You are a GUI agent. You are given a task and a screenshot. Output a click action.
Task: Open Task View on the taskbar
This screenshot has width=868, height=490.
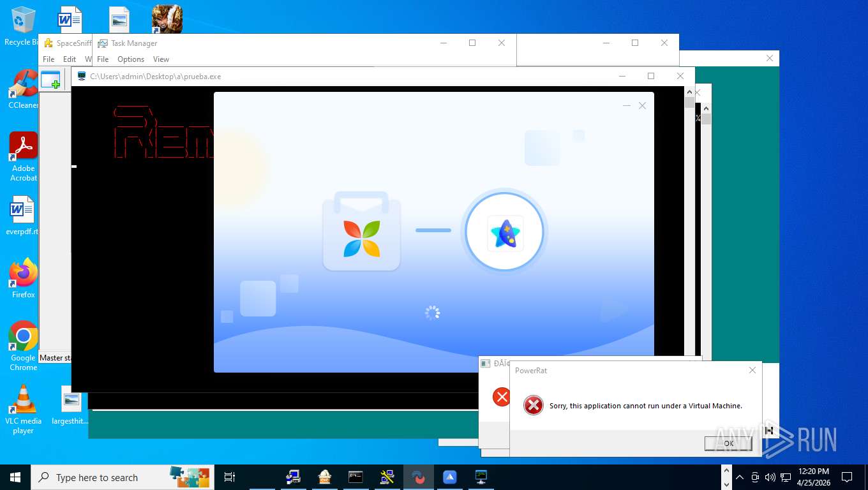pyautogui.click(x=230, y=477)
